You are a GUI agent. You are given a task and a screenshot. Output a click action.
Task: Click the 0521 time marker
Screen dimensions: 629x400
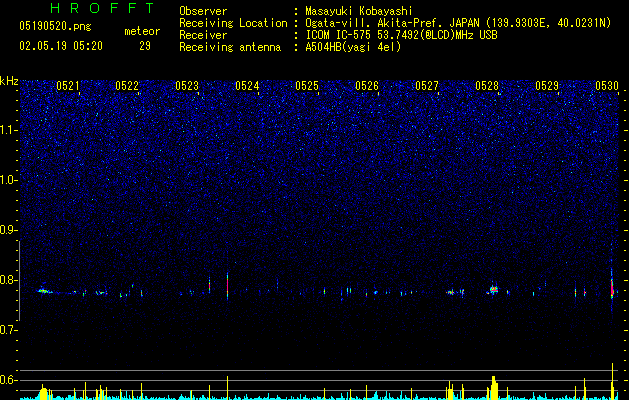tap(68, 86)
